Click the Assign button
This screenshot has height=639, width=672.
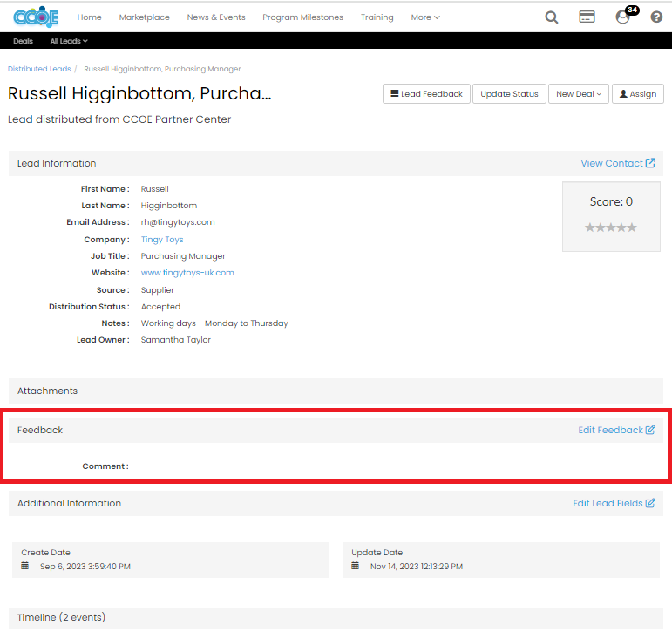point(638,94)
